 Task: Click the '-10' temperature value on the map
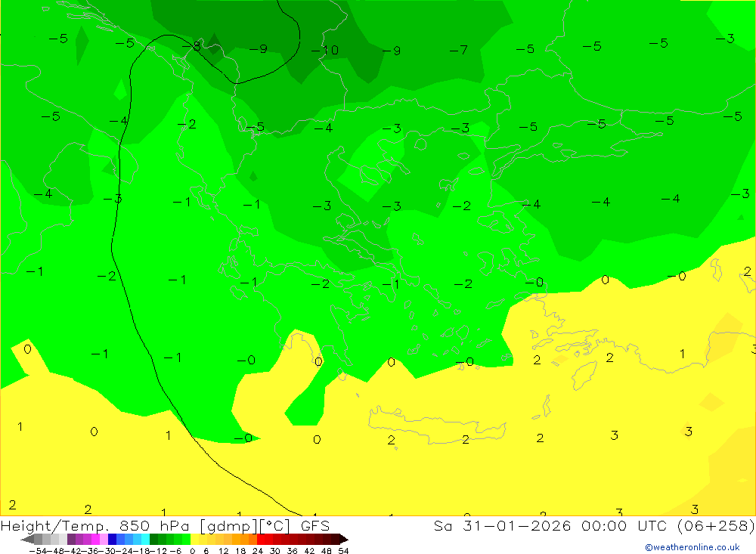[325, 50]
